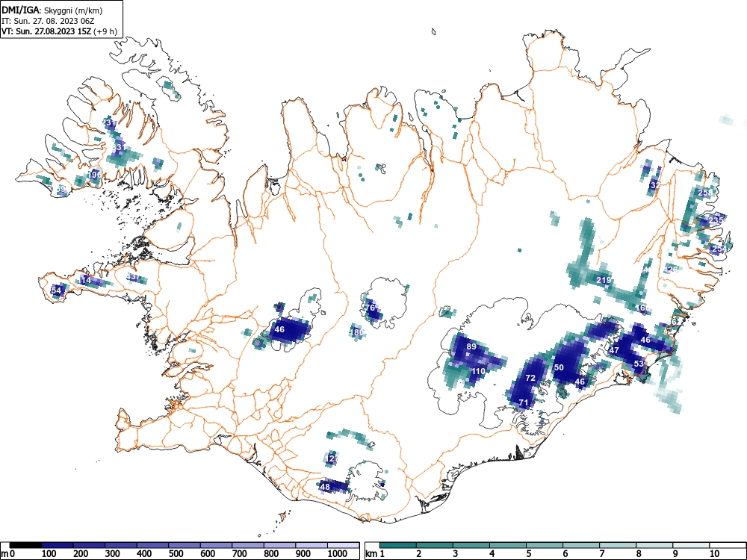Click the 219 visibility label

(604, 280)
